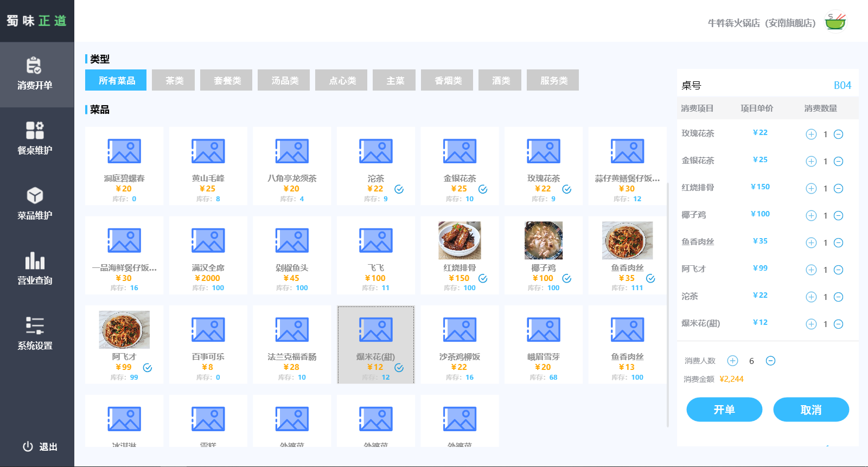Image resolution: width=868 pixels, height=467 pixels.
Task: Toggle the checkmark on 爆米花(甜) dish card
Action: point(399,368)
